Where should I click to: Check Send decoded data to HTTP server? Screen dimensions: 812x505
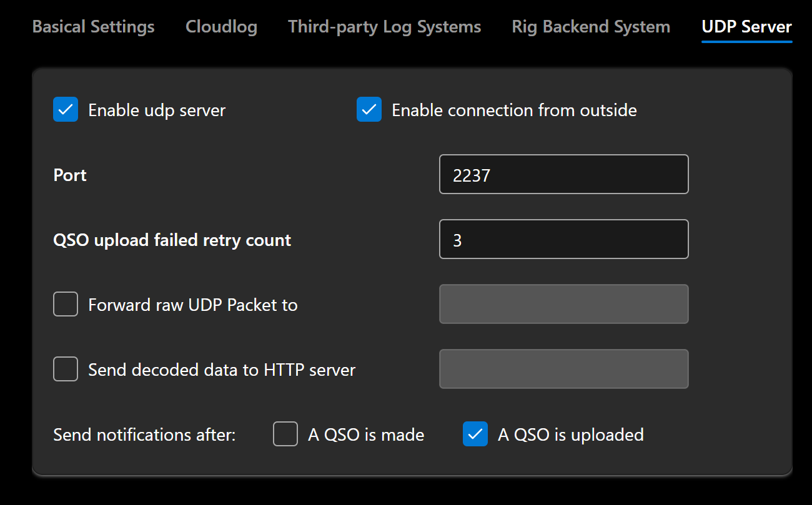pyautogui.click(x=66, y=370)
